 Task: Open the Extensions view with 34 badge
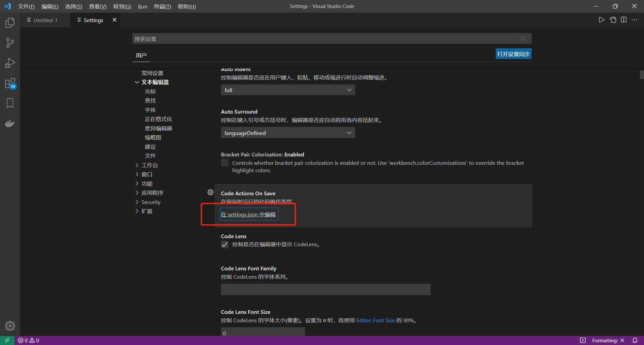pos(10,83)
